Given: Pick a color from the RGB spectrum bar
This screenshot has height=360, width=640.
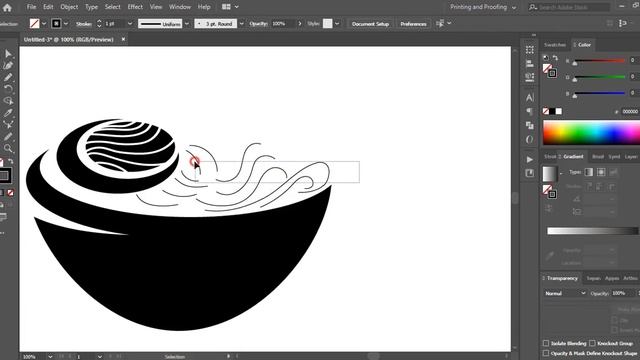Looking at the screenshot, I should click(591, 132).
